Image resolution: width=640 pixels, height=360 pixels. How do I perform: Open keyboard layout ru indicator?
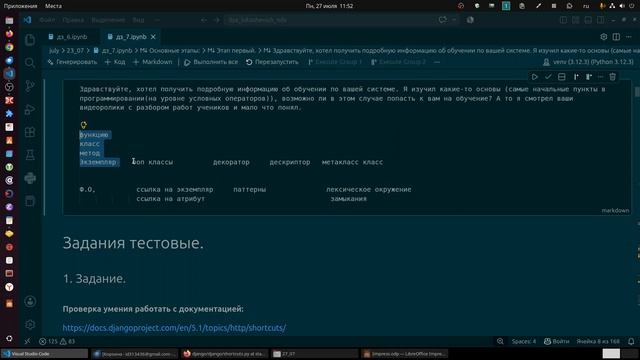pyautogui.click(x=586, y=6)
